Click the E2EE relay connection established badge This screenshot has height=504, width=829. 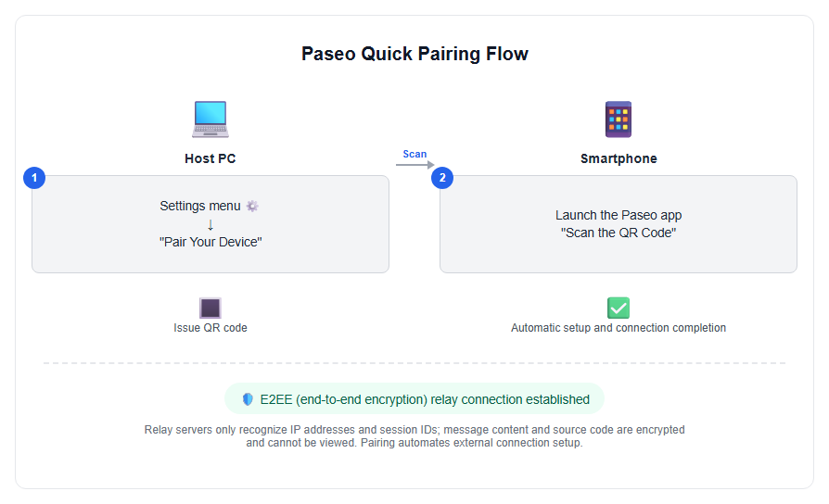pyautogui.click(x=414, y=399)
